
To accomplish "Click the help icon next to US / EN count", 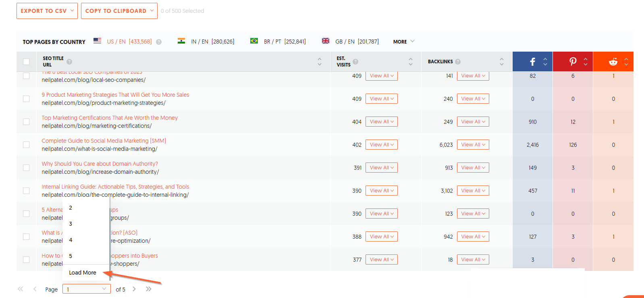I will (x=159, y=42).
